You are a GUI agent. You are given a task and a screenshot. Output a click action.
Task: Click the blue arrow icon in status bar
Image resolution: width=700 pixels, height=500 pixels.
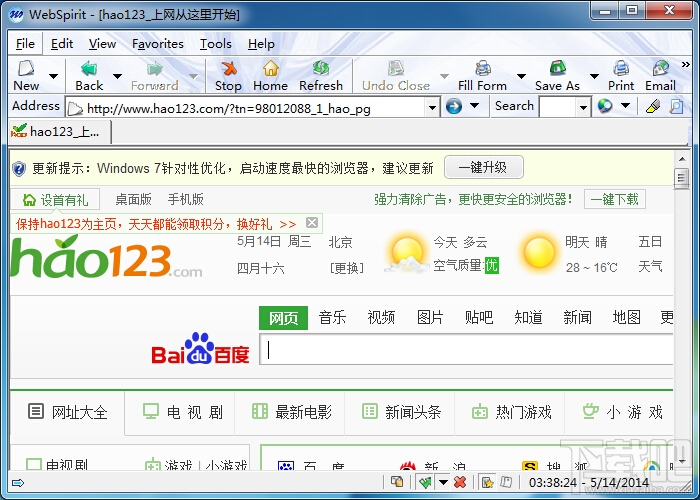(x=18, y=483)
